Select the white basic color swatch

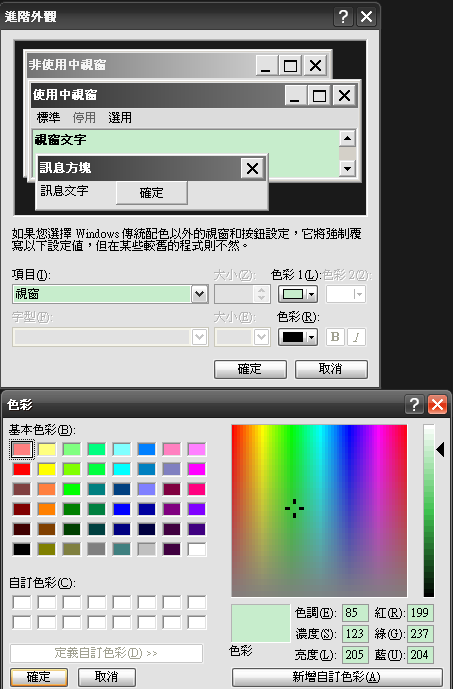click(196, 549)
